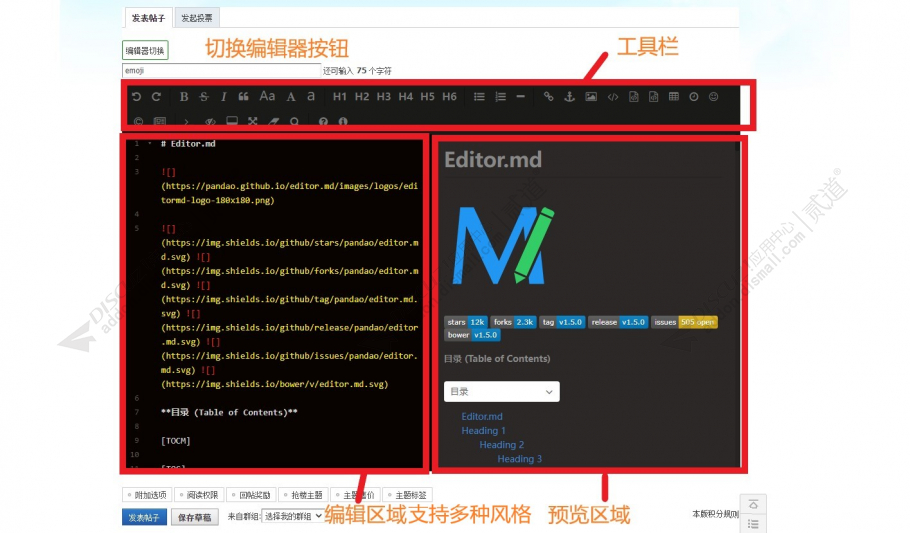Viewport: 910px width, 533px height.
Task: Click the back-to-top arrow icon
Action: coord(753,505)
